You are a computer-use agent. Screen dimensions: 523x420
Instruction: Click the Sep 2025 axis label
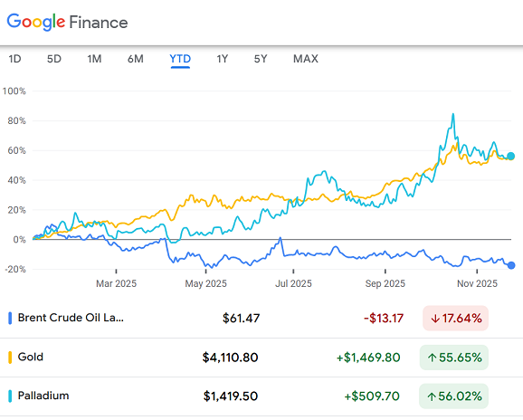385,283
